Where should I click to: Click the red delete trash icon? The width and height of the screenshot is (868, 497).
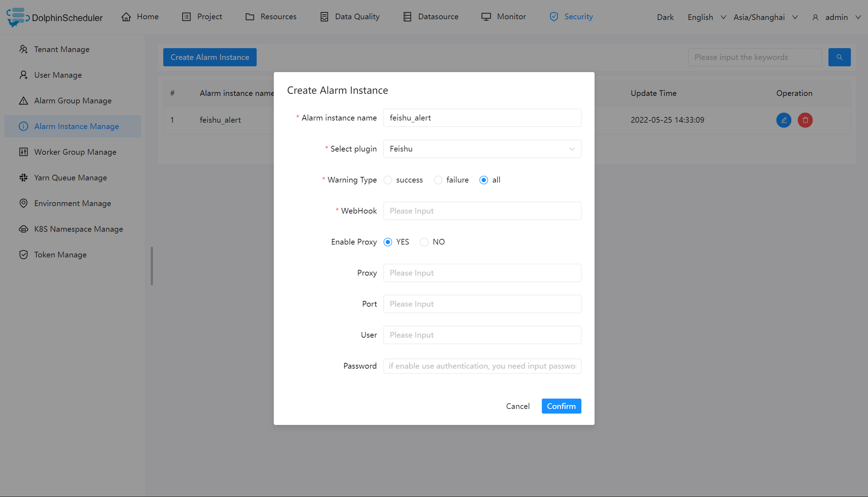tap(805, 120)
